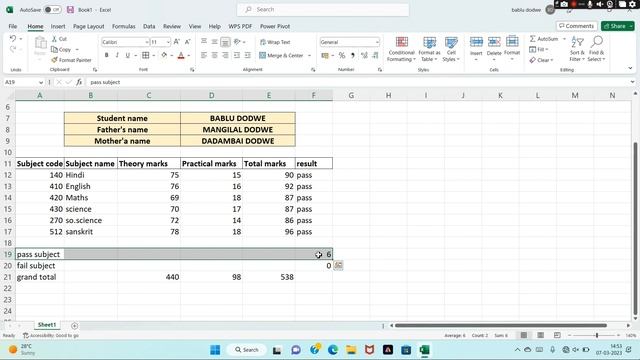Align text left
The width and height of the screenshot is (640, 360).
pos(204,55)
